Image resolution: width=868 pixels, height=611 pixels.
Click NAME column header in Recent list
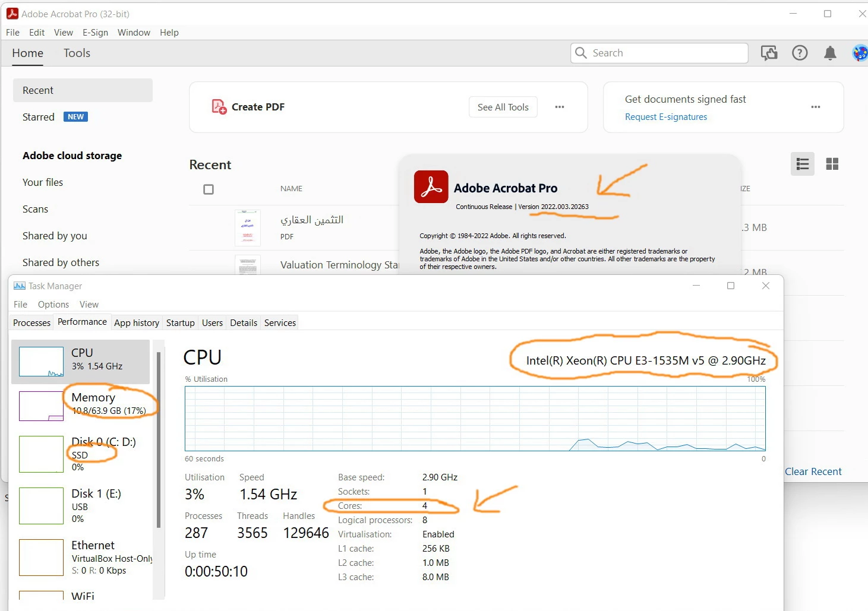[x=291, y=189]
